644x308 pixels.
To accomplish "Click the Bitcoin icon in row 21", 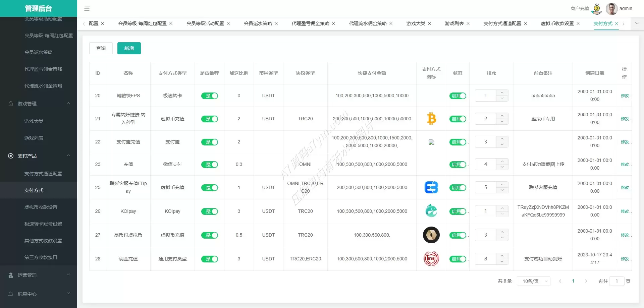I will coord(431,119).
